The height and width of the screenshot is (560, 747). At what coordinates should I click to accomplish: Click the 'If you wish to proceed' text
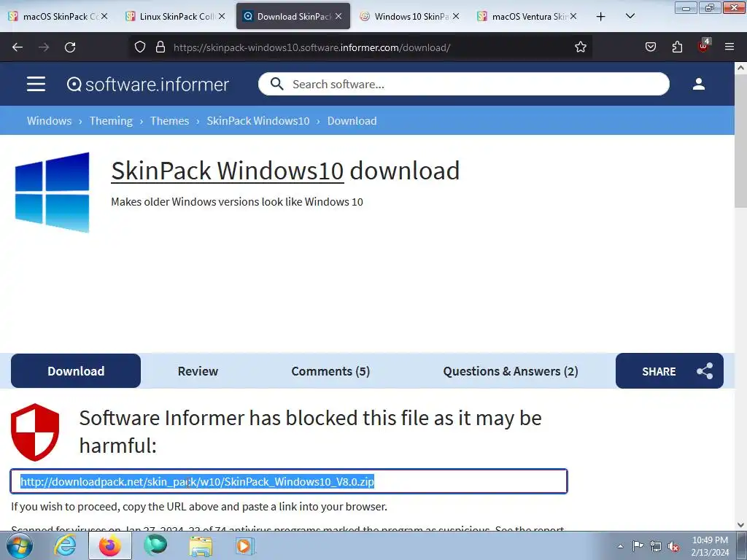coord(199,507)
